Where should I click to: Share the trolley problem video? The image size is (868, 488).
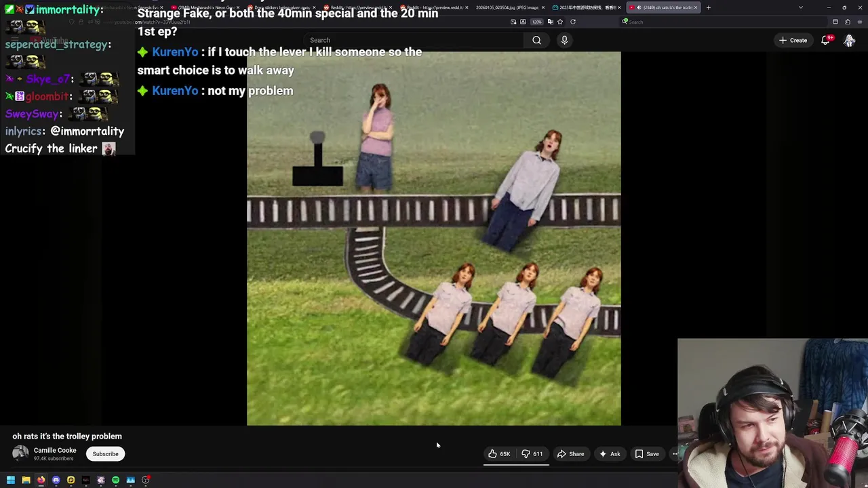pos(570,454)
